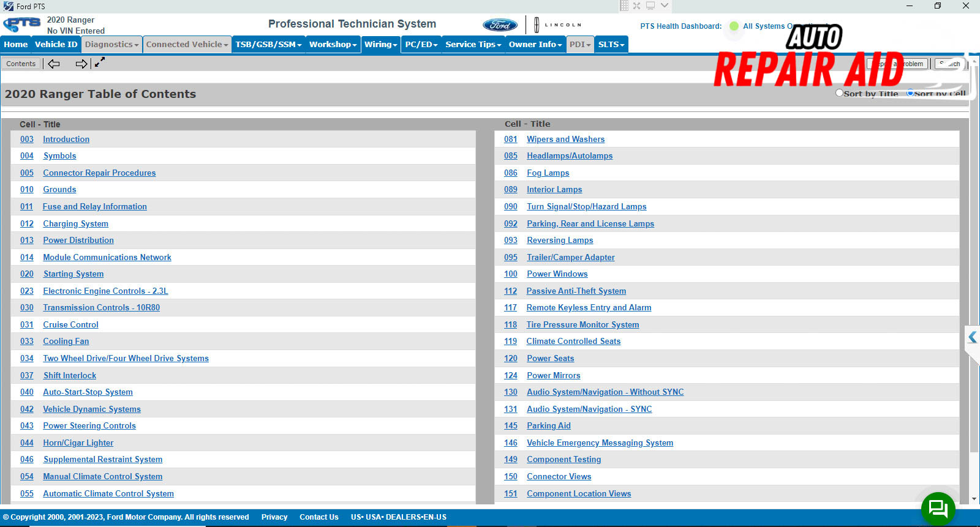Open Module Communications Network link
The height and width of the screenshot is (527, 980).
coord(107,258)
